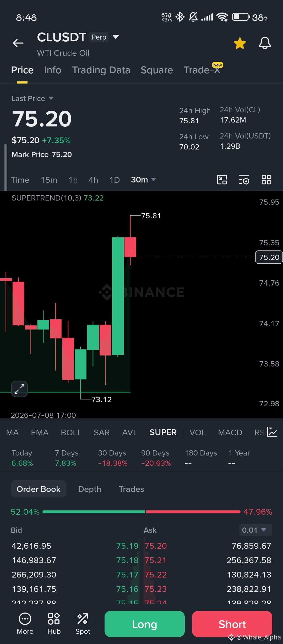Open the Trading Data tab
Screen dimensions: 283x644
tap(101, 70)
